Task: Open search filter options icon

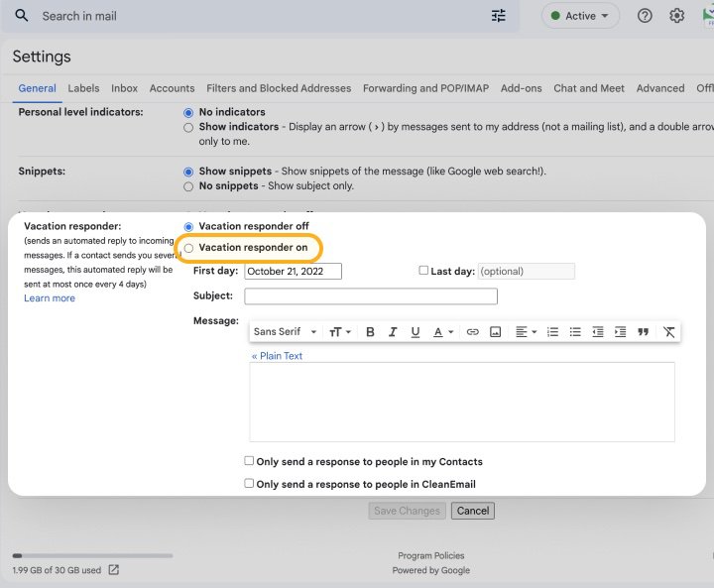Action: pos(498,16)
